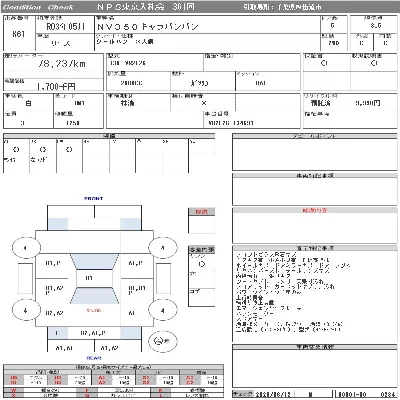Image resolution: width=400 pixels, height=400 pixels.
Task: Click the rear-right tire circle
Action: pyautogui.click(x=162, y=310)
